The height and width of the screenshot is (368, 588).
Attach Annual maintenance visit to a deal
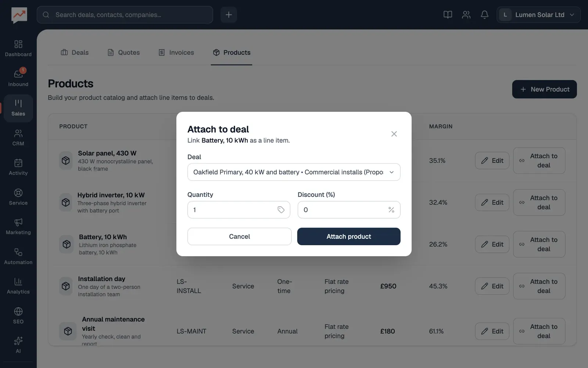539,331
